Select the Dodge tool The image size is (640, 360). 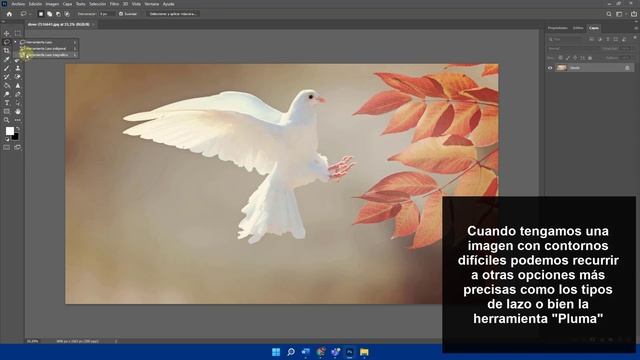[x=7, y=94]
